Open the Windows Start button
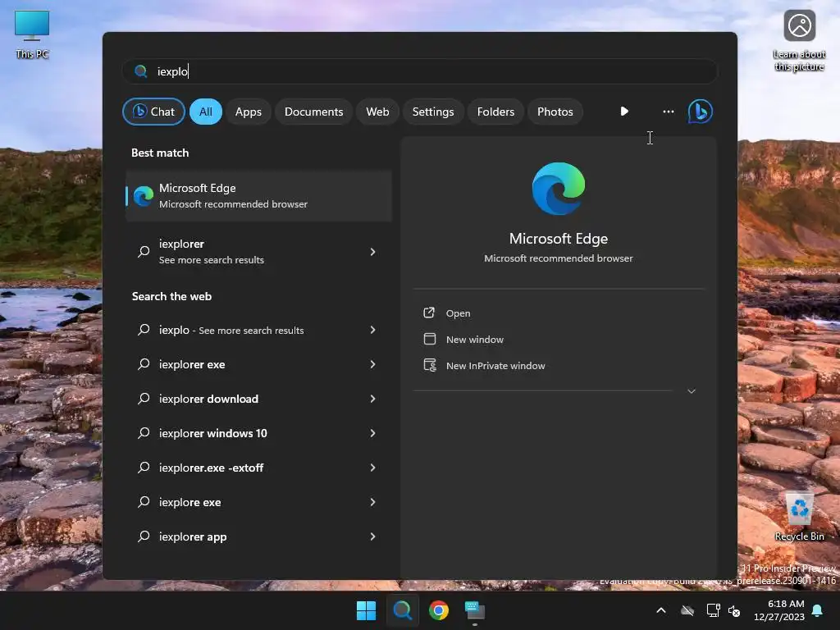 coord(367,610)
